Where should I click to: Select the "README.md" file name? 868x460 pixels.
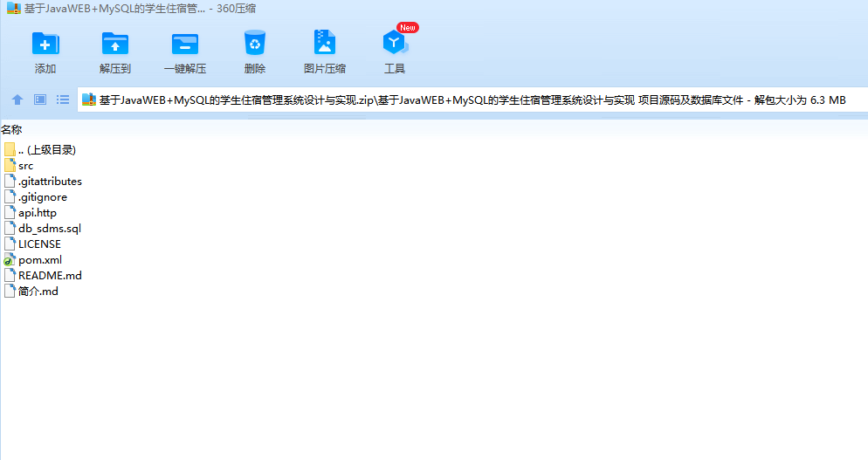pyautogui.click(x=50, y=275)
